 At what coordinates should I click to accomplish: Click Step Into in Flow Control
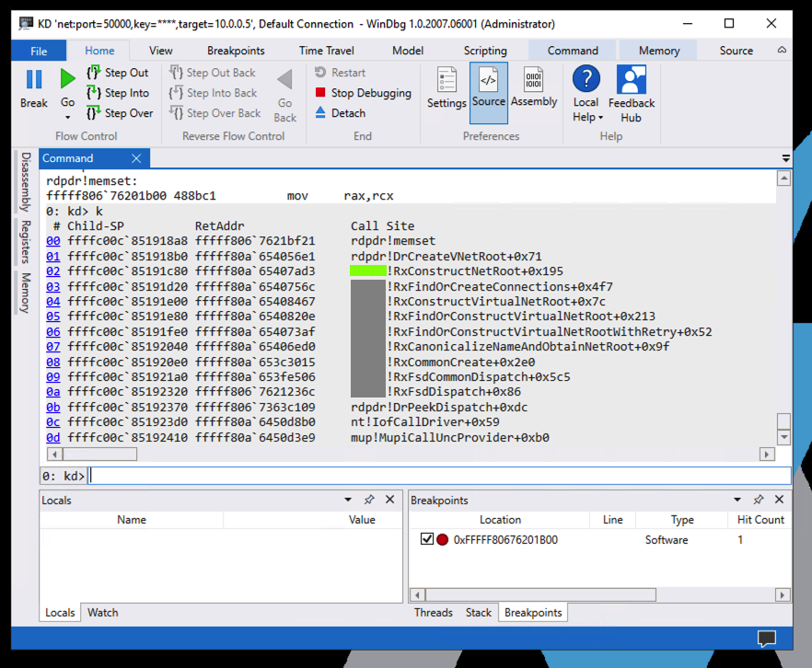pos(117,93)
